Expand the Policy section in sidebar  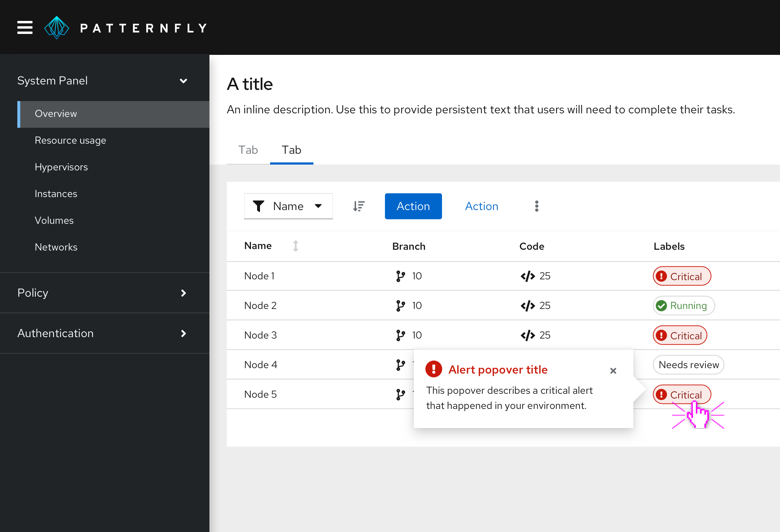[x=104, y=293]
